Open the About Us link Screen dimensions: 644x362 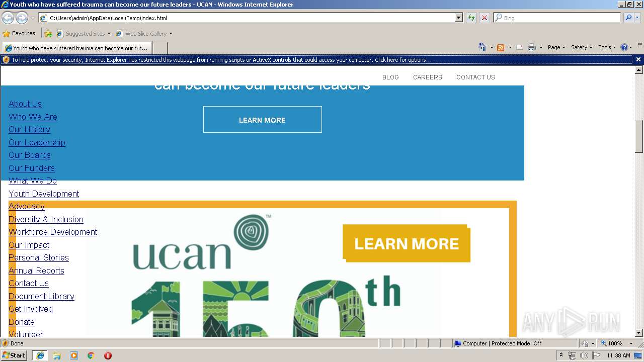click(25, 104)
